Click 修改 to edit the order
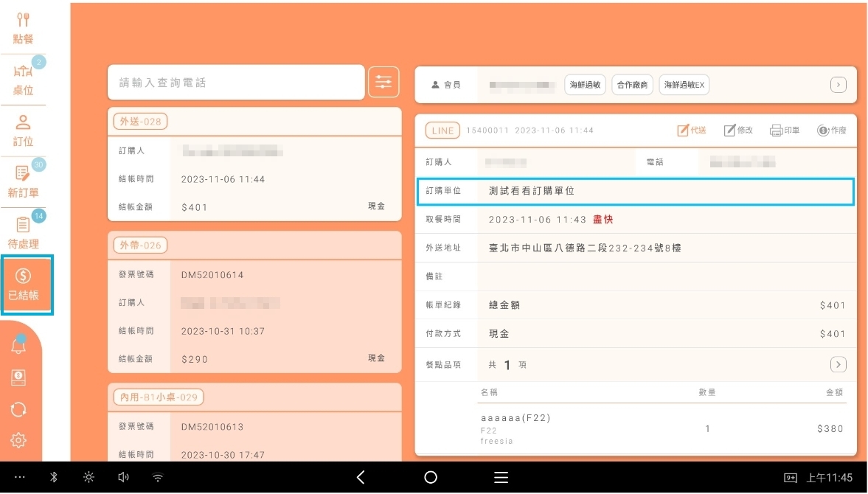The image size is (868, 494). [738, 131]
